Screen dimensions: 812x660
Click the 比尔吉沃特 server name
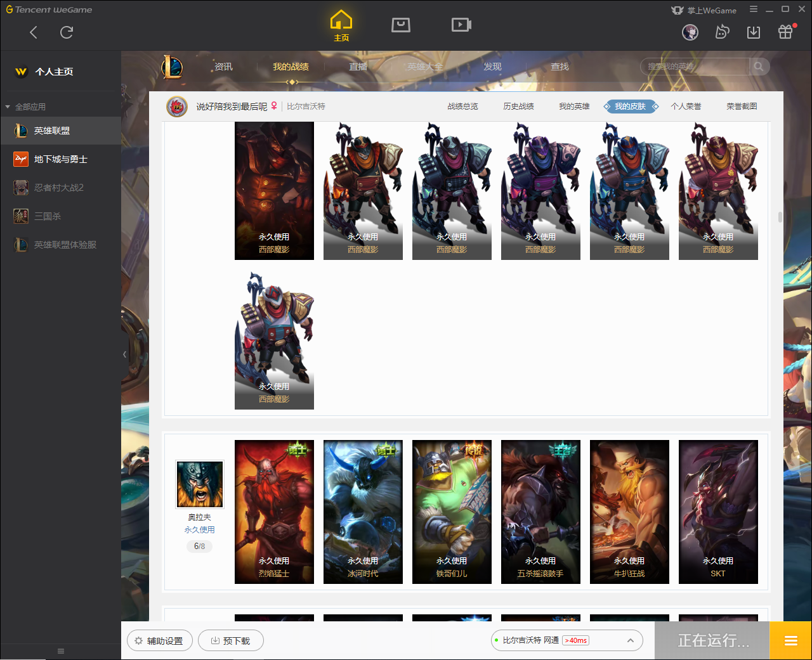click(306, 107)
